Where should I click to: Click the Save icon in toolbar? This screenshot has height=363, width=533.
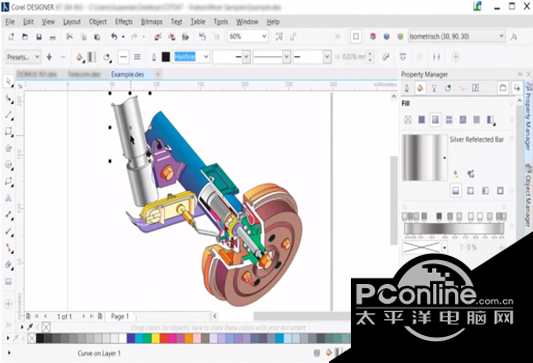pos(39,37)
